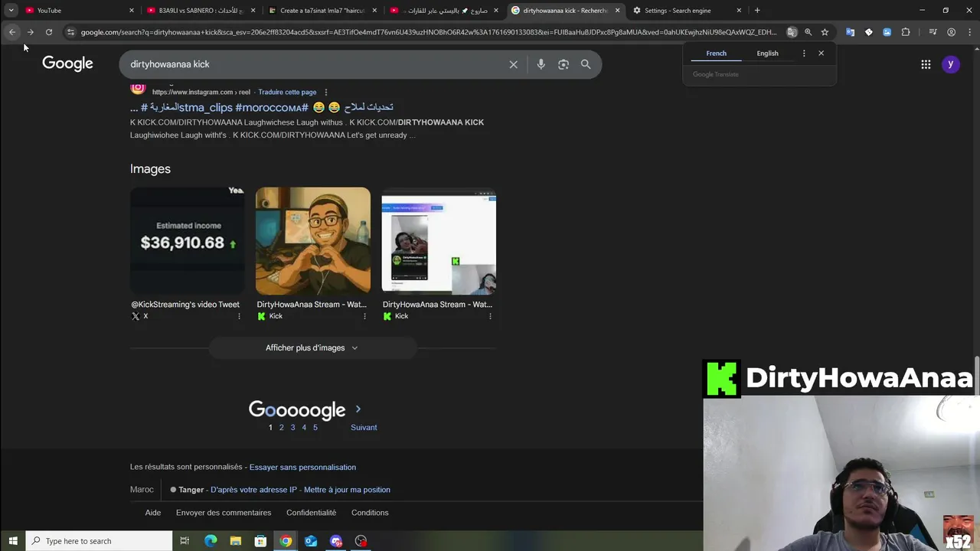This screenshot has width=980, height=551.
Task: Click the Windows taskbar search box
Action: pyautogui.click(x=100, y=541)
